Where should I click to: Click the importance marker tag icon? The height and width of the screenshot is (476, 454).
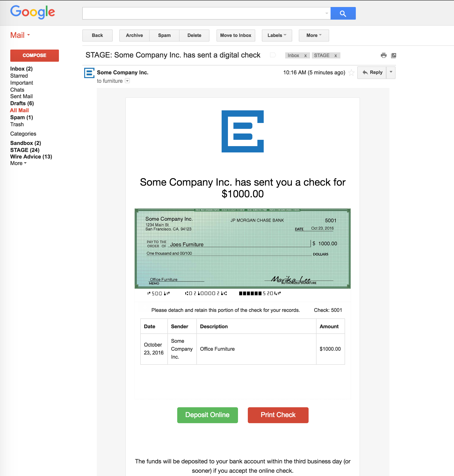pyautogui.click(x=273, y=55)
